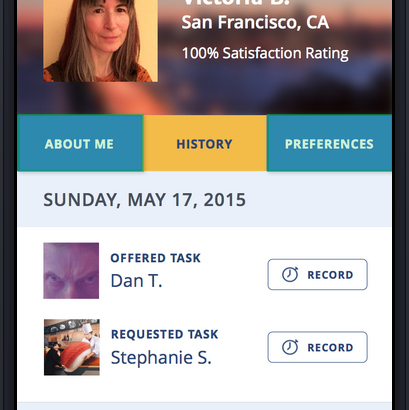Open Stephanie S.'s name link
The height and width of the screenshot is (410, 409).
(161, 357)
